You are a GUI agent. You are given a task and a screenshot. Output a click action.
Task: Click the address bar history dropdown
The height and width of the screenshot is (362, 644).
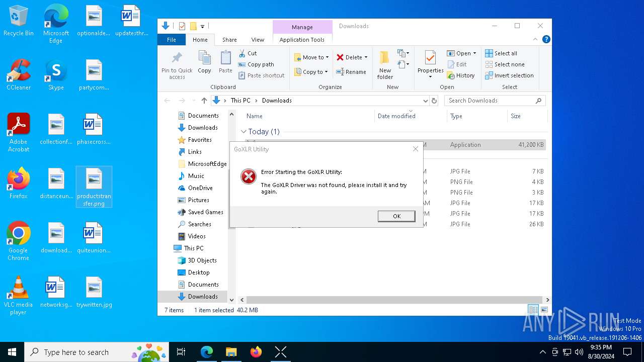(x=426, y=101)
